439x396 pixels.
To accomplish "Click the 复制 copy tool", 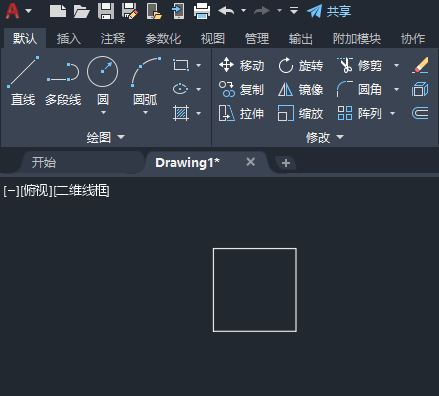I will pyautogui.click(x=241, y=89).
